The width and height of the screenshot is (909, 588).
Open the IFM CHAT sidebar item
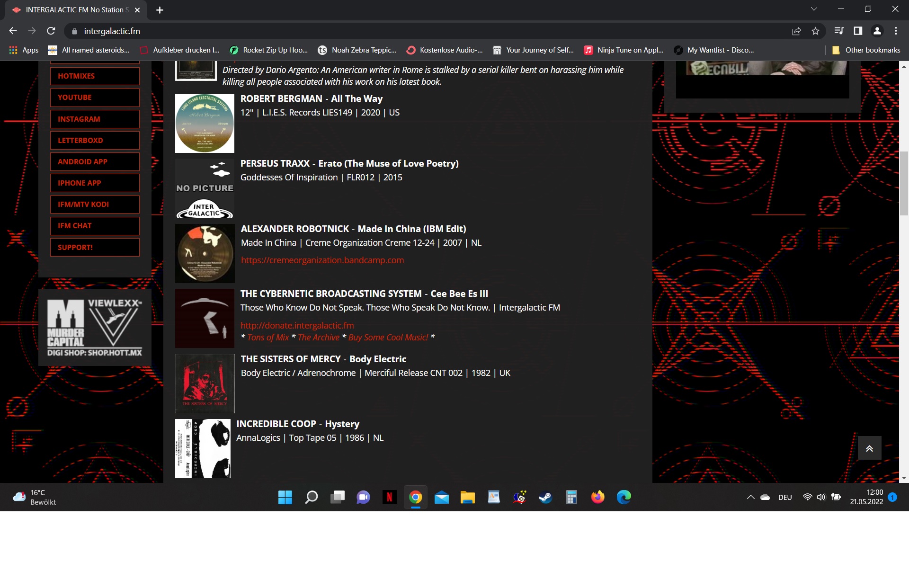click(95, 226)
